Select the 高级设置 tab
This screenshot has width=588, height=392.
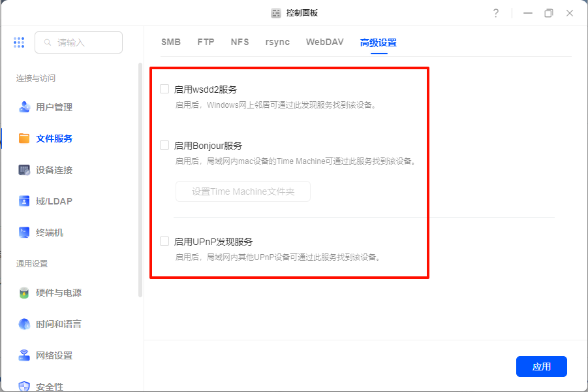[379, 42]
